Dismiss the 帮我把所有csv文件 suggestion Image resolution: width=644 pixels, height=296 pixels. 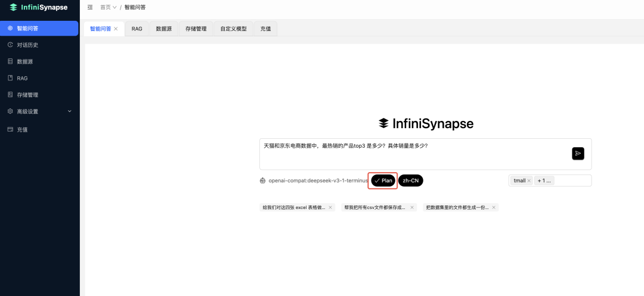pyautogui.click(x=412, y=207)
